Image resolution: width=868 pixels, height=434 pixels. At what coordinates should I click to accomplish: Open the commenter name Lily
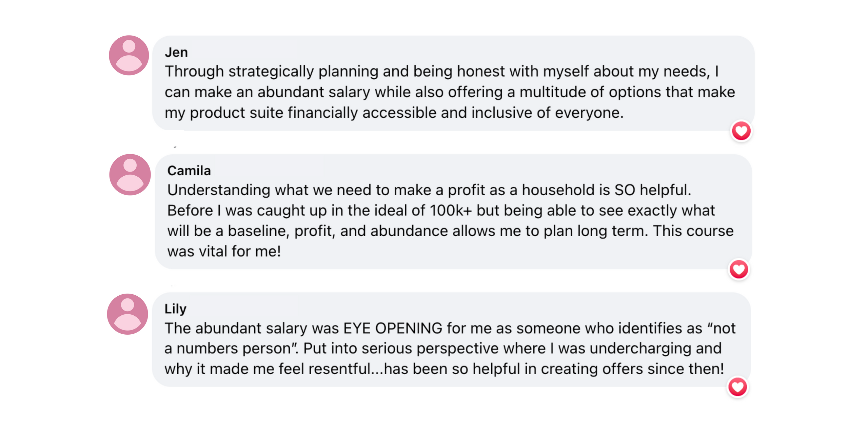176,309
